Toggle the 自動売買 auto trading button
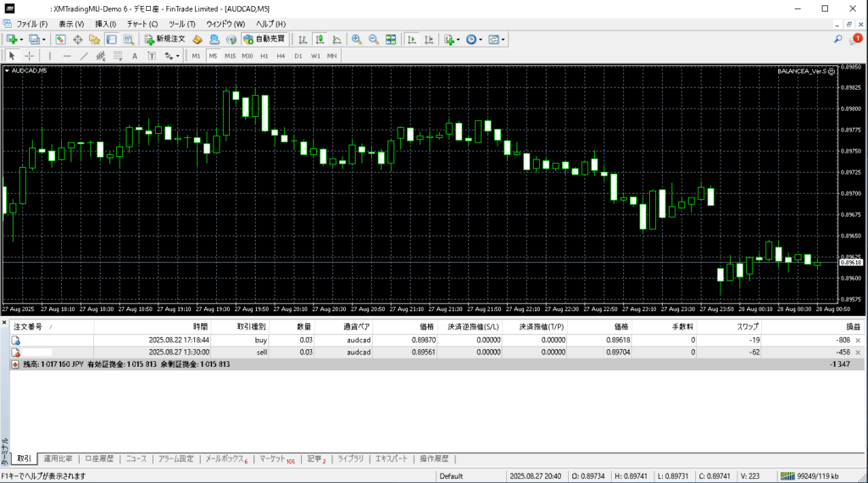Screen dimensions: 868x483 click(x=264, y=39)
